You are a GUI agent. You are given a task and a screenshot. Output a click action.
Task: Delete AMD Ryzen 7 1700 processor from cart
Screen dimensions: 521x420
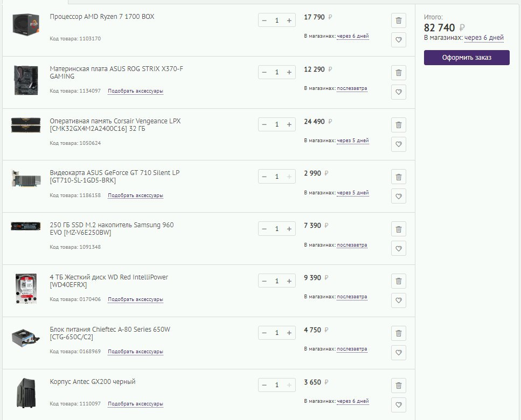(x=398, y=20)
